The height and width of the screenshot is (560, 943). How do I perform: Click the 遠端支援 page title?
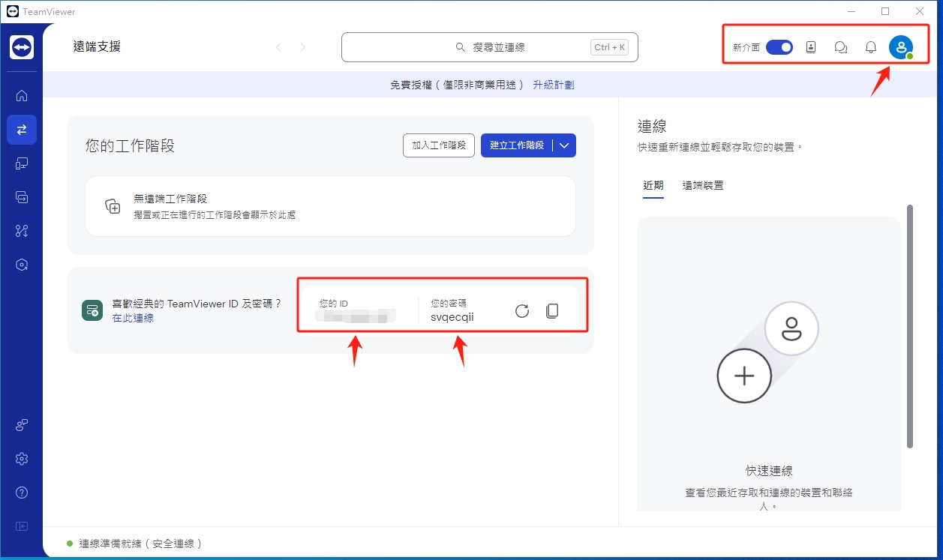(97, 46)
